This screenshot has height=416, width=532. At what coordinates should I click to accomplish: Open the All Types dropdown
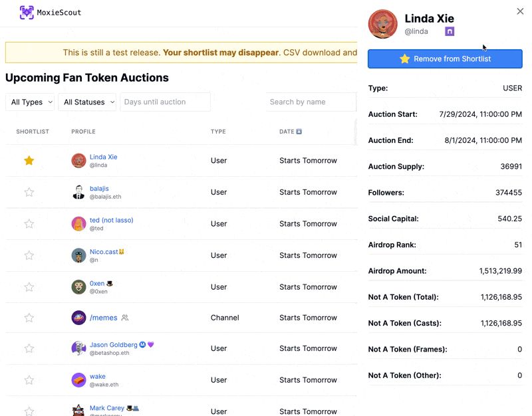(30, 102)
